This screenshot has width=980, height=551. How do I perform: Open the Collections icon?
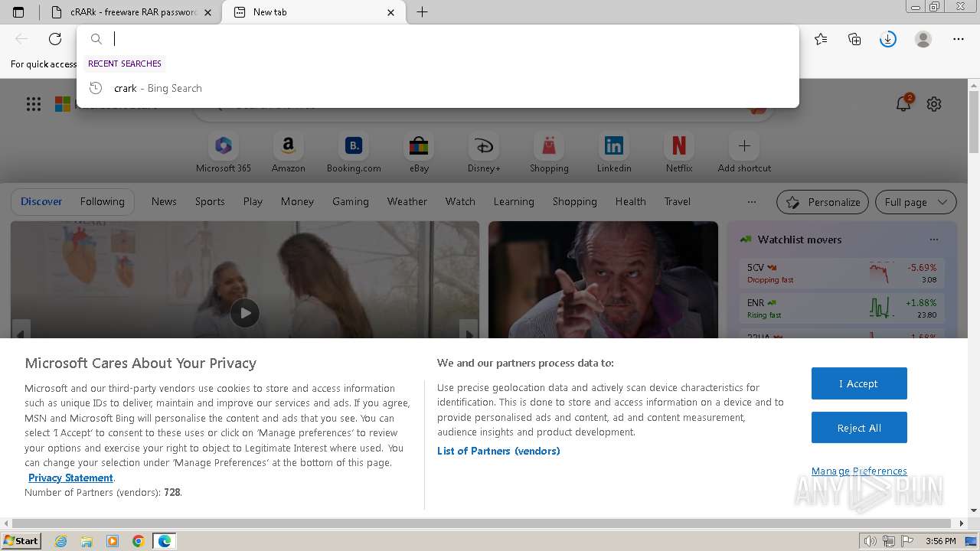point(854,39)
